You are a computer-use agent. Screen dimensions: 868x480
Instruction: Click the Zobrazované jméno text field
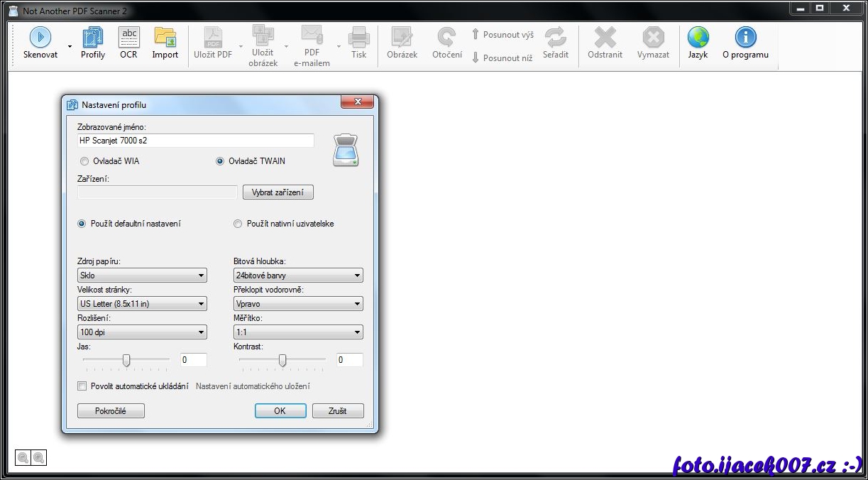pyautogui.click(x=195, y=141)
